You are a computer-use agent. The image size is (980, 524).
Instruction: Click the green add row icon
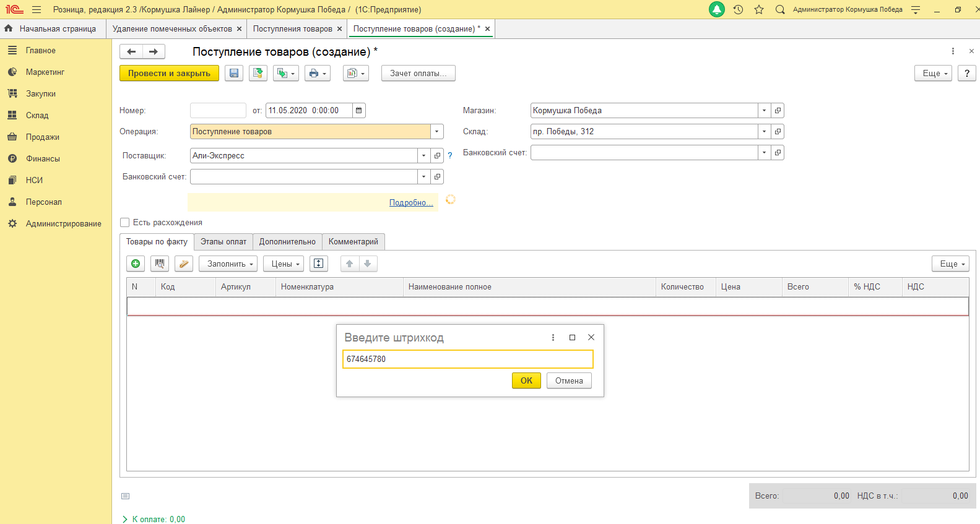pyautogui.click(x=136, y=264)
